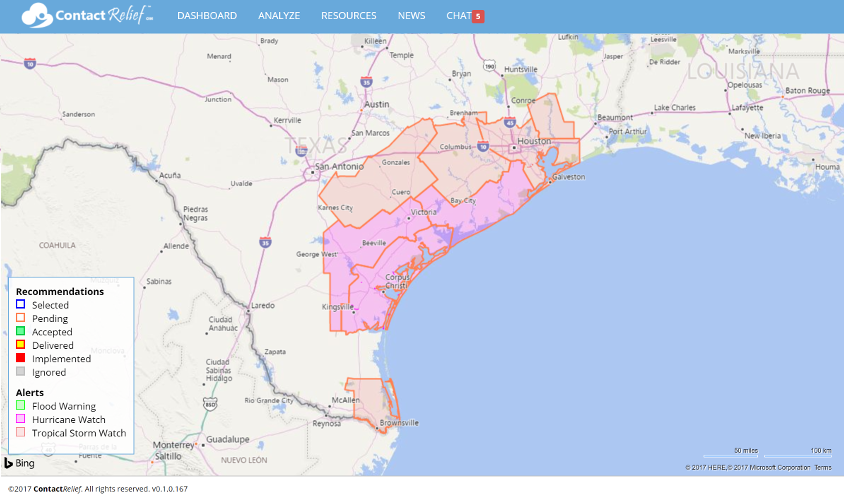Click the Gonzales label in storm watch area
Screen dimensions: 844x498
click(396, 162)
